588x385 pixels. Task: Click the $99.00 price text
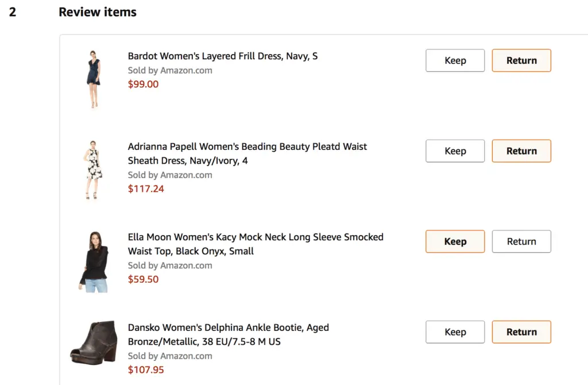[143, 84]
